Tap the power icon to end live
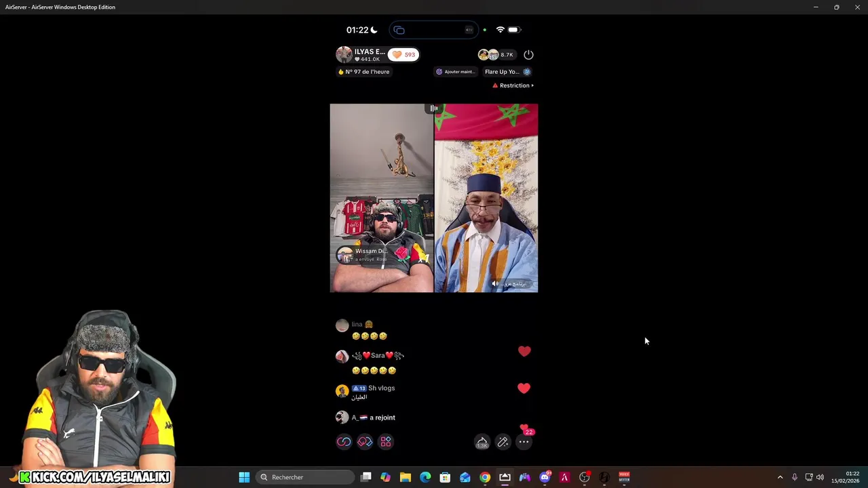Image resolution: width=868 pixels, height=488 pixels. coord(528,54)
